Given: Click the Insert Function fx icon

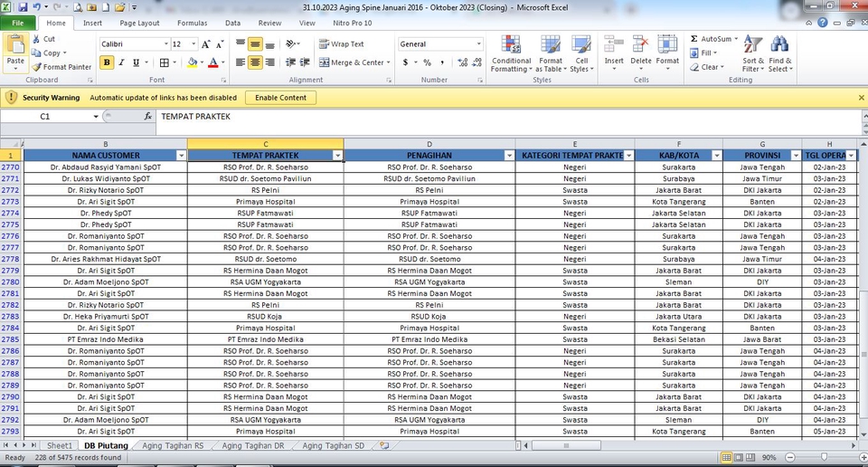Looking at the screenshot, I should (x=147, y=117).
